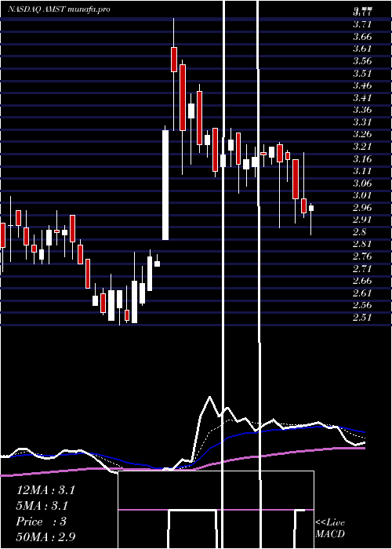Select the 3.21 price level label
392x549 pixels.
(x=362, y=147)
